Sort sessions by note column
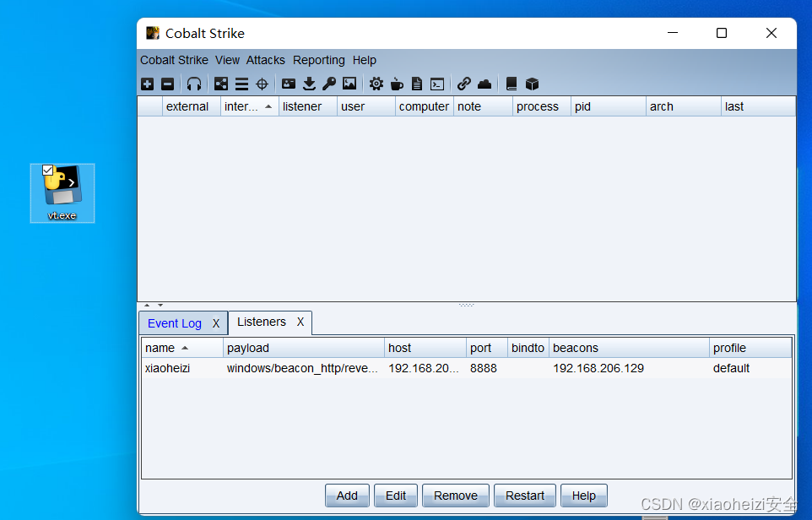Screen dimensions: 812x520 tap(483, 106)
